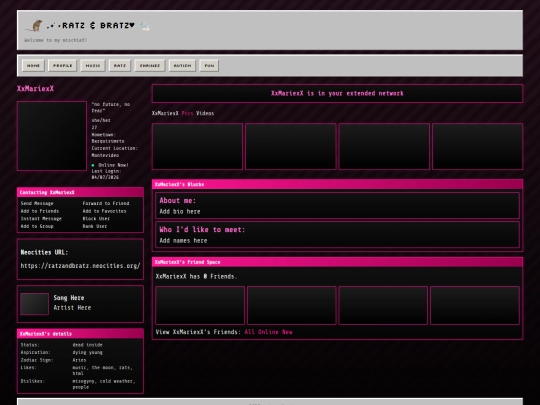Open the MUSIC nav button

click(x=93, y=65)
